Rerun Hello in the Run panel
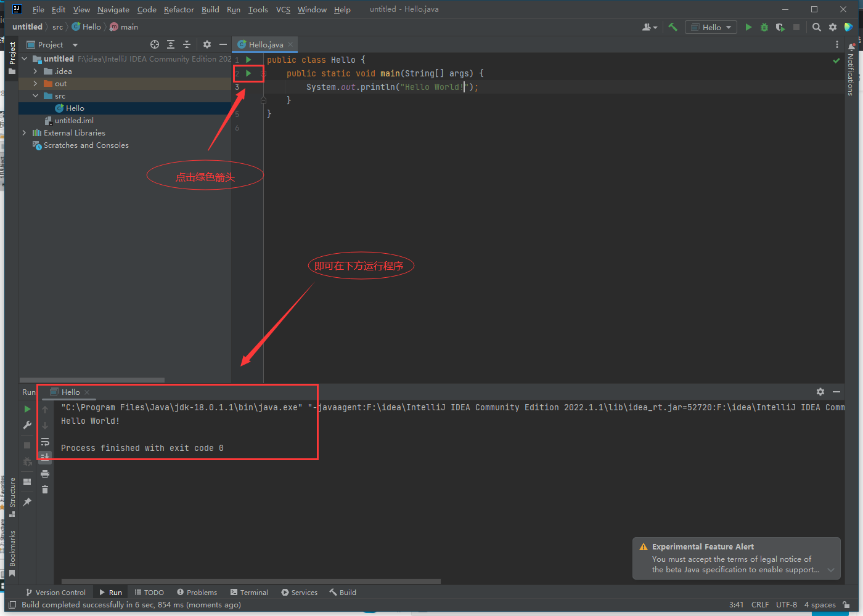This screenshot has width=863, height=616. tap(27, 409)
